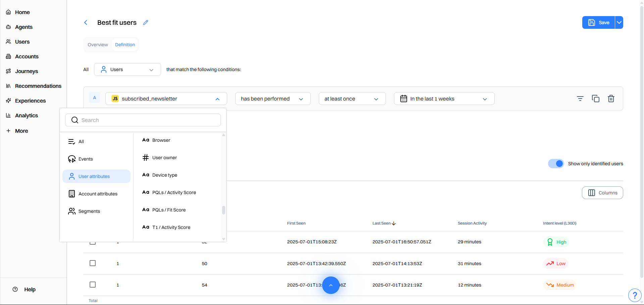Open the help question mark bubble
Image resolution: width=644 pixels, height=305 pixels.
pyautogui.click(x=635, y=295)
